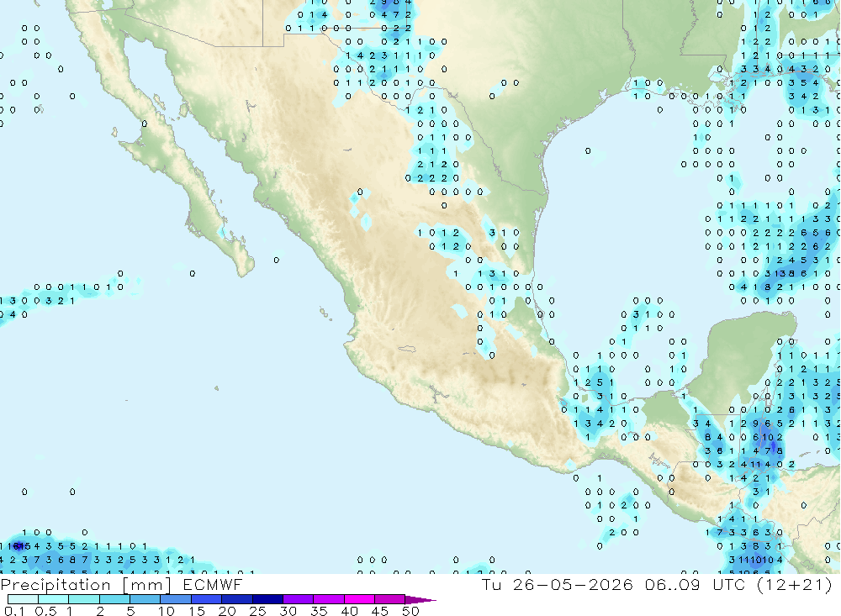Click the 'ECMWF' model label
This screenshot has width=841, height=616.
pyautogui.click(x=213, y=585)
